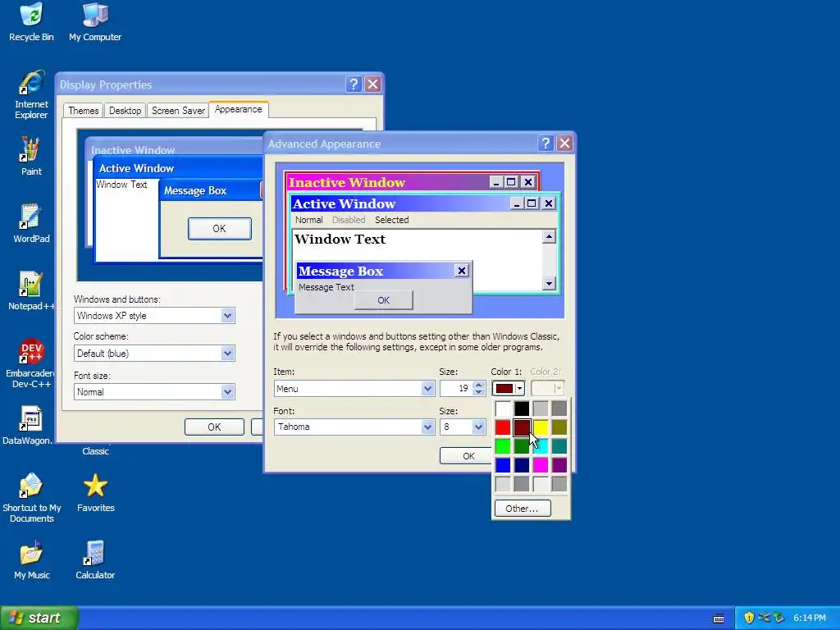Screen dimensions: 840x630
Task: Open the Start menu
Action: (39, 618)
